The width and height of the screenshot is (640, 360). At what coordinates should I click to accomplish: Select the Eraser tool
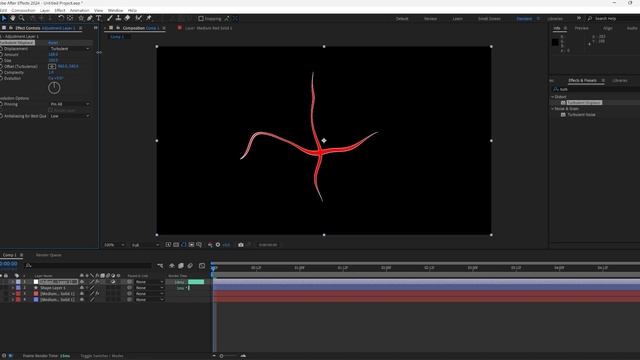(127, 18)
